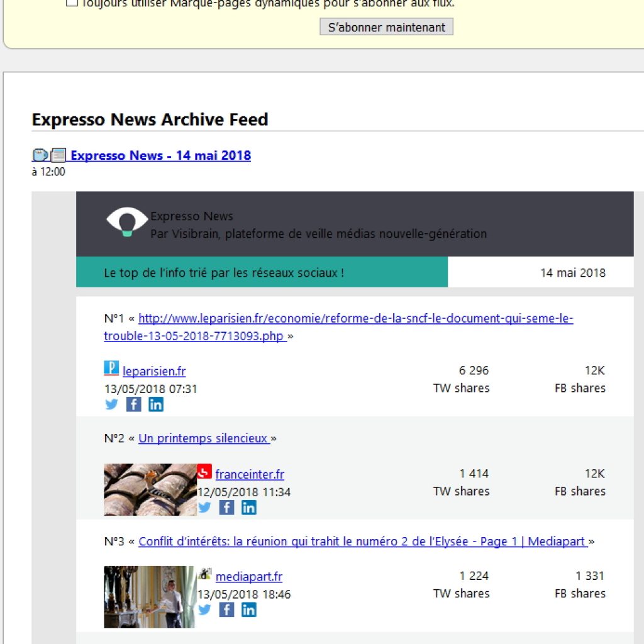Click the S'abonner maintenant button
The height and width of the screenshot is (644, 644).
click(x=386, y=26)
